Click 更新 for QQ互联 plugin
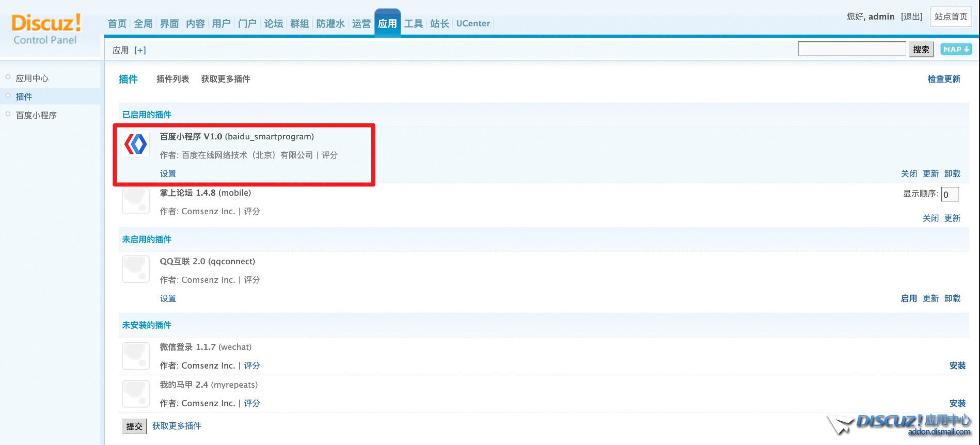The height and width of the screenshot is (445, 980). 931,298
